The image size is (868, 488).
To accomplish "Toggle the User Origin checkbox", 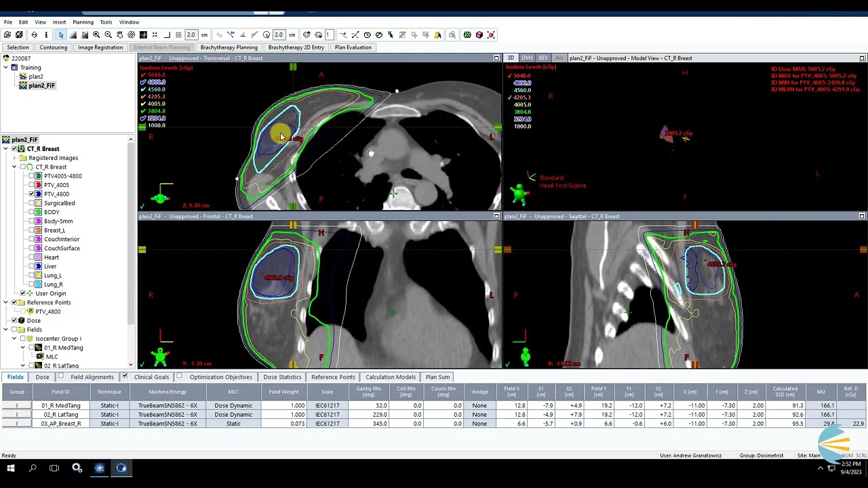I will [22, 293].
